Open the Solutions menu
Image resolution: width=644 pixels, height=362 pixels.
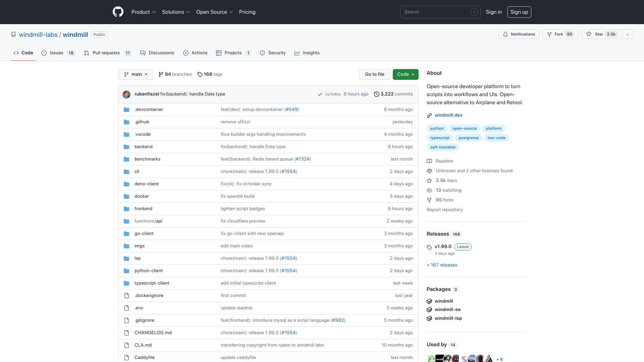pyautogui.click(x=176, y=12)
